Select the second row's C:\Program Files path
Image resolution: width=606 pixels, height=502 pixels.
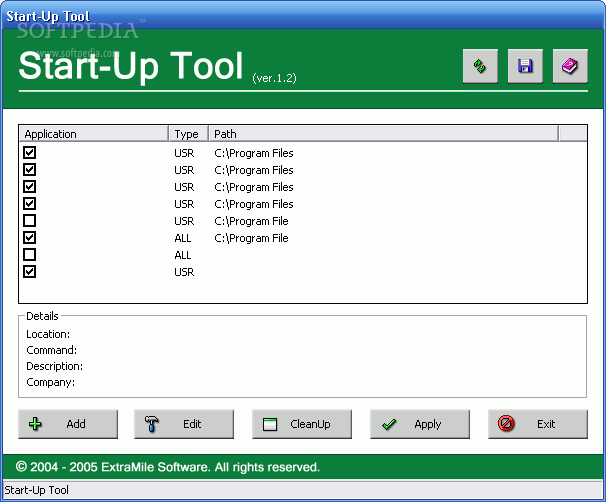pos(254,170)
